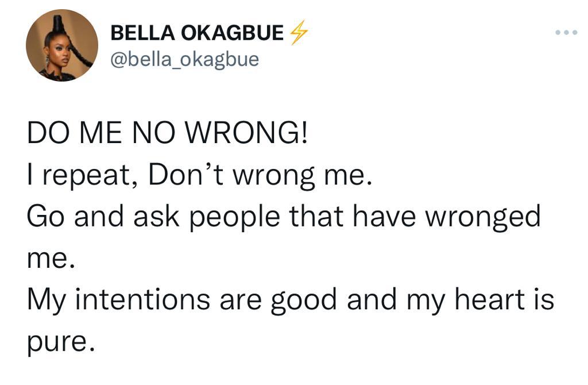Click the standalone "me." on the fourth line
Image resolution: width=588 pixels, height=385 pixels.
tap(51, 259)
